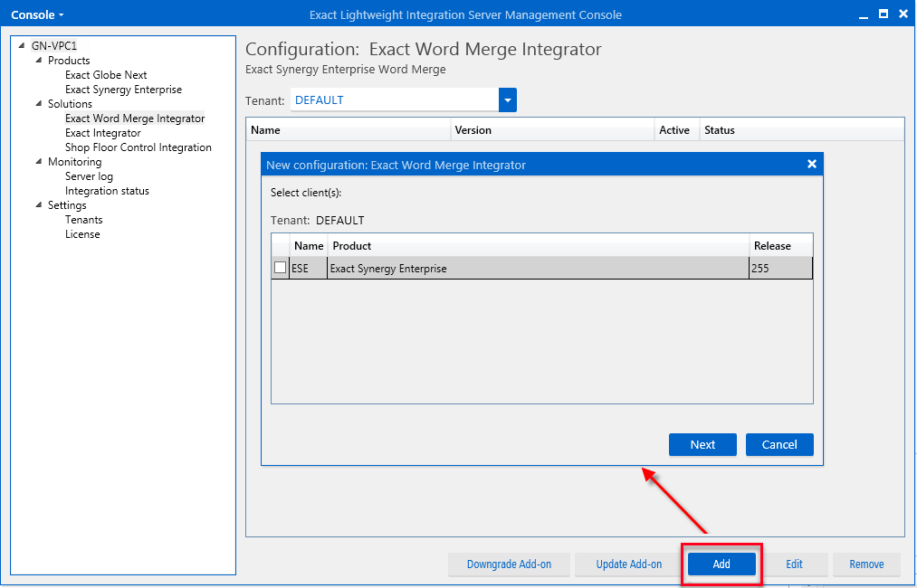Collapse the Monitoring tree section
Screen dimensions: 917x588
coord(39,161)
